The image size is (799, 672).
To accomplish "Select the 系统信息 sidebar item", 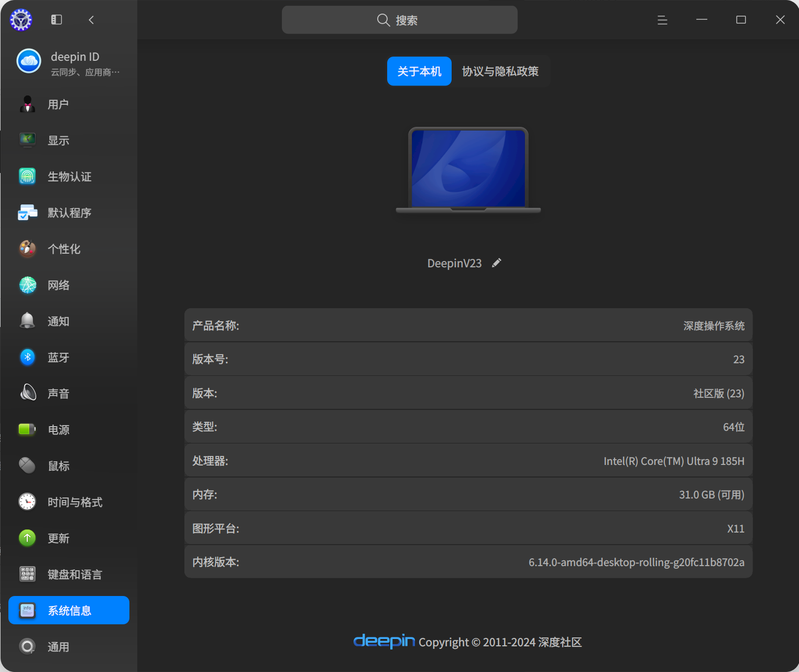I will click(x=69, y=610).
